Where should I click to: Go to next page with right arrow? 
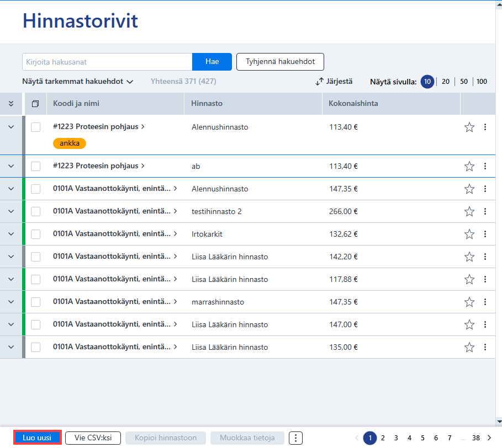[x=489, y=438]
